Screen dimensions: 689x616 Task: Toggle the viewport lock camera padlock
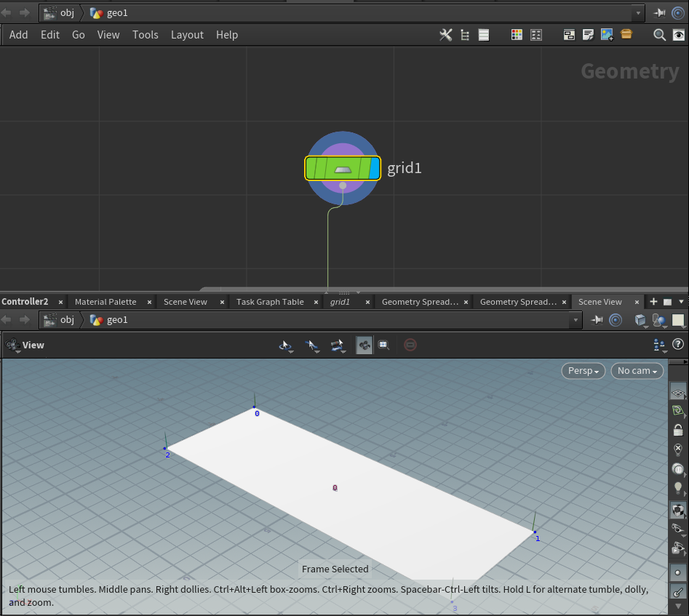click(678, 430)
